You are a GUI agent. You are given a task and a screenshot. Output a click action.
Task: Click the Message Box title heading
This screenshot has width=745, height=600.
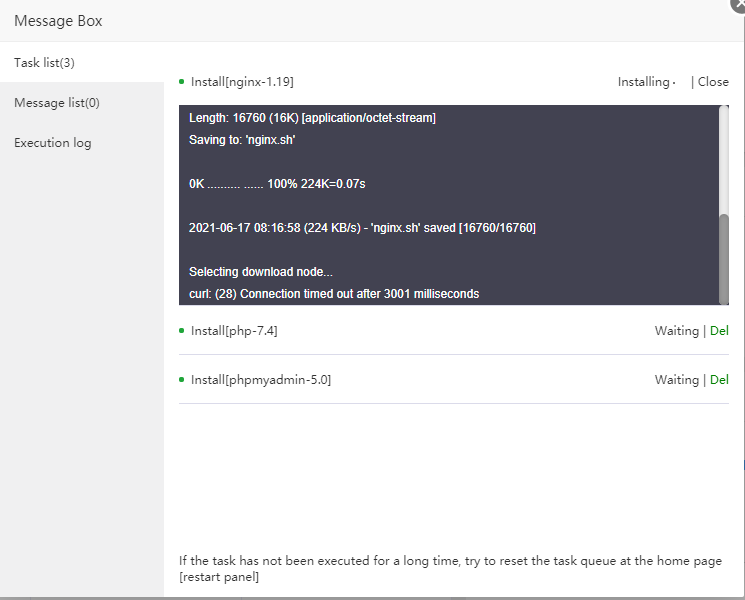tap(58, 21)
